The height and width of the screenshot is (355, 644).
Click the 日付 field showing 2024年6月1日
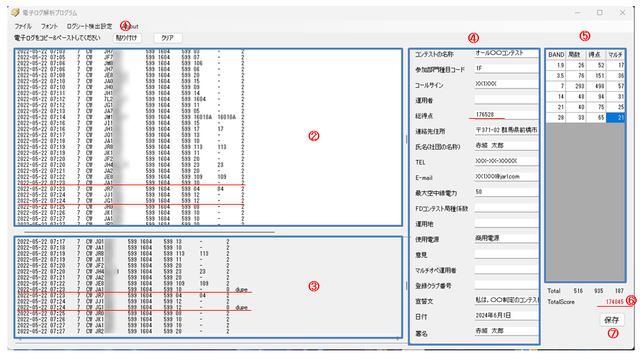pyautogui.click(x=506, y=315)
